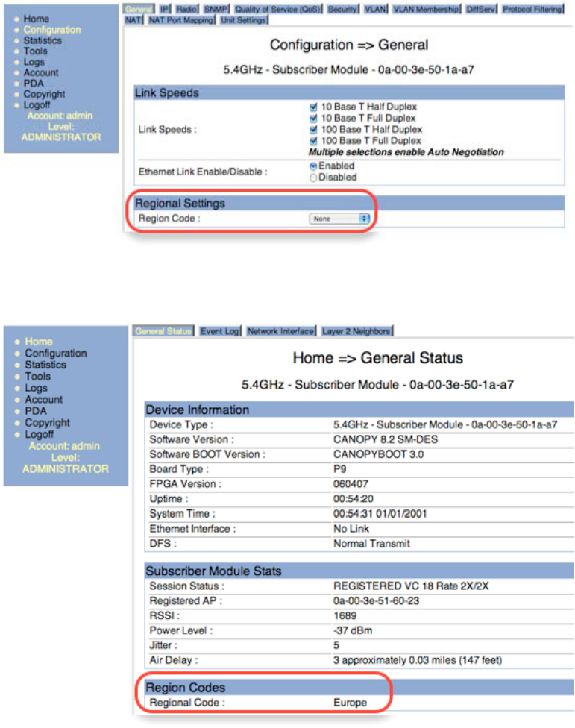Open the NAT Port Mapping tab
Image resolution: width=575 pixels, height=728 pixels.
point(181,20)
